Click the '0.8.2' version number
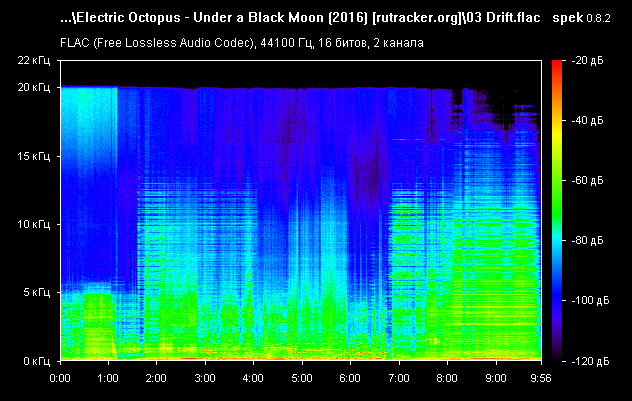This screenshot has height=401, width=632. coord(598,19)
